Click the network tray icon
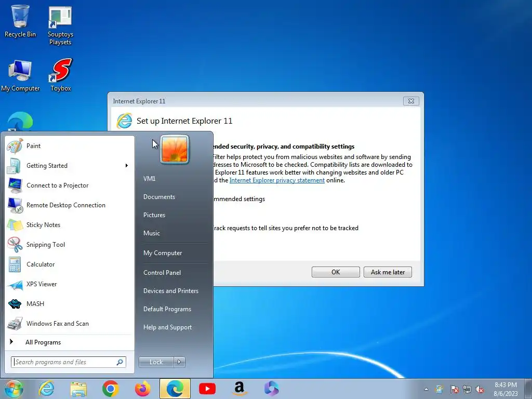 pos(467,389)
